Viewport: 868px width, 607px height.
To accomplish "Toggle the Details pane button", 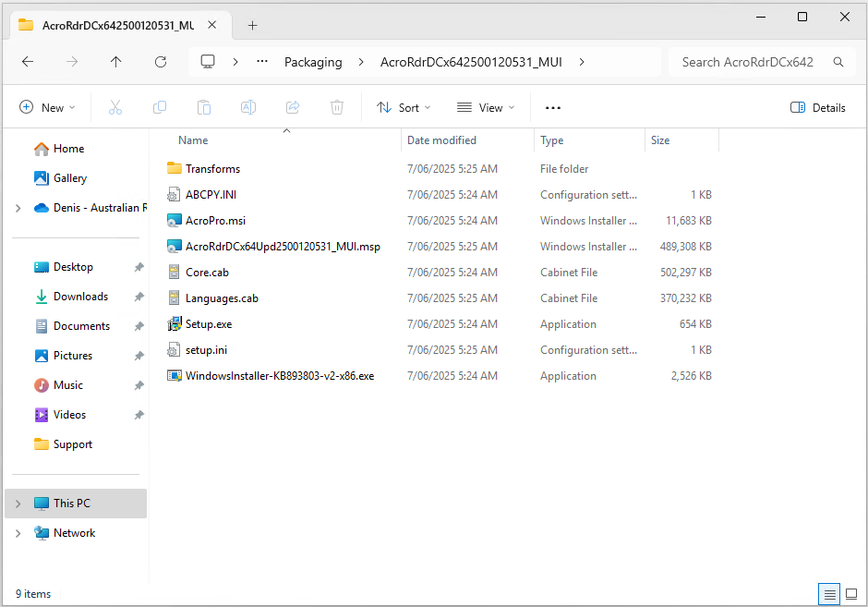I will pos(818,108).
